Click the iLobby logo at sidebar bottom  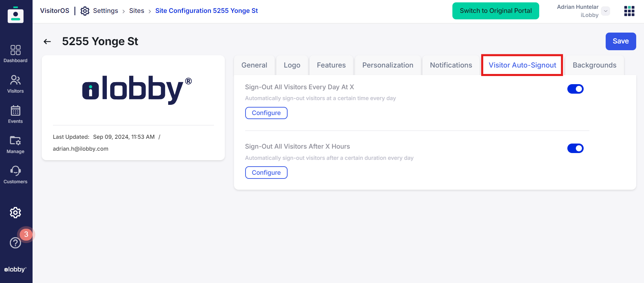point(15,269)
